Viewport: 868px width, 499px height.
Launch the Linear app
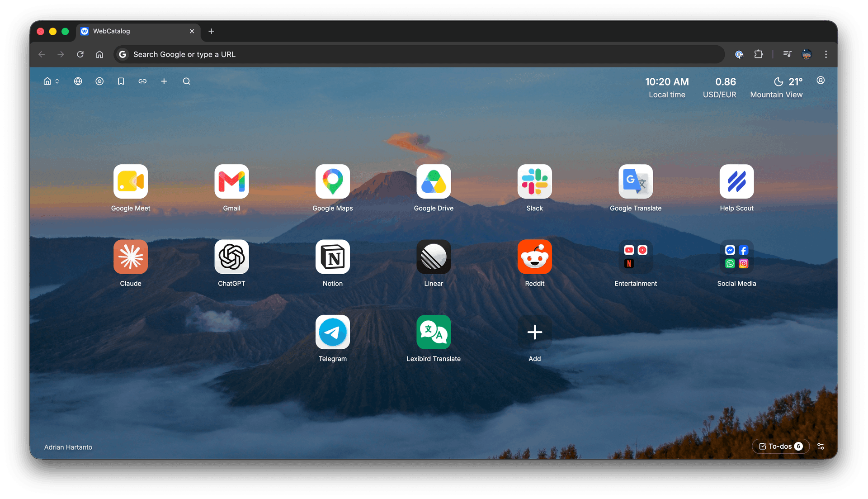(x=434, y=257)
